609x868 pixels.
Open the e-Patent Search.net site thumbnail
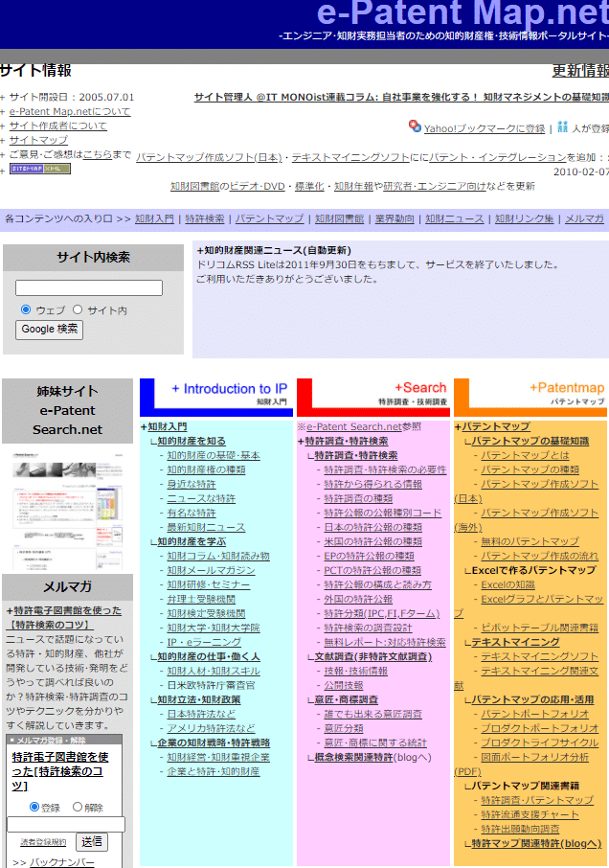click(67, 512)
